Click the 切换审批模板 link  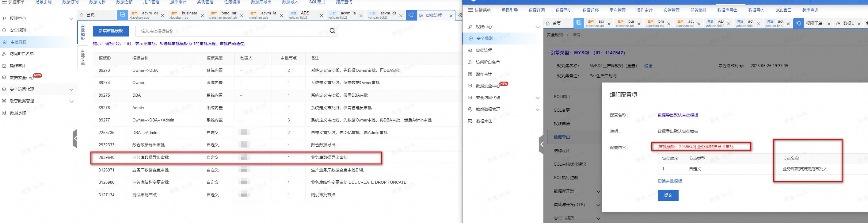click(669, 181)
